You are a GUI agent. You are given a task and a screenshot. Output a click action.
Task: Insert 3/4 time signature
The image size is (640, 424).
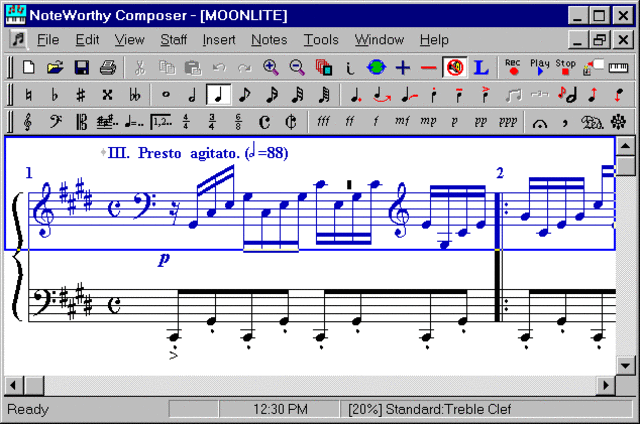pos(212,122)
